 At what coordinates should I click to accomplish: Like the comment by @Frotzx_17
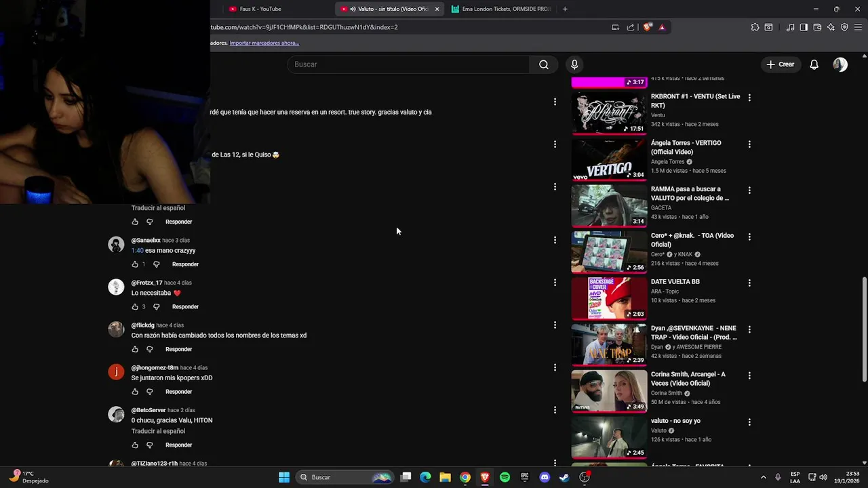coord(135,307)
